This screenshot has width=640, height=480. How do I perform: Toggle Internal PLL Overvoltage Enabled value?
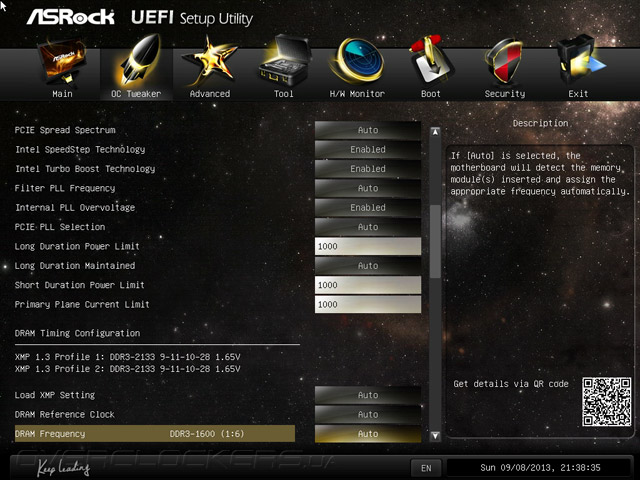(x=368, y=207)
